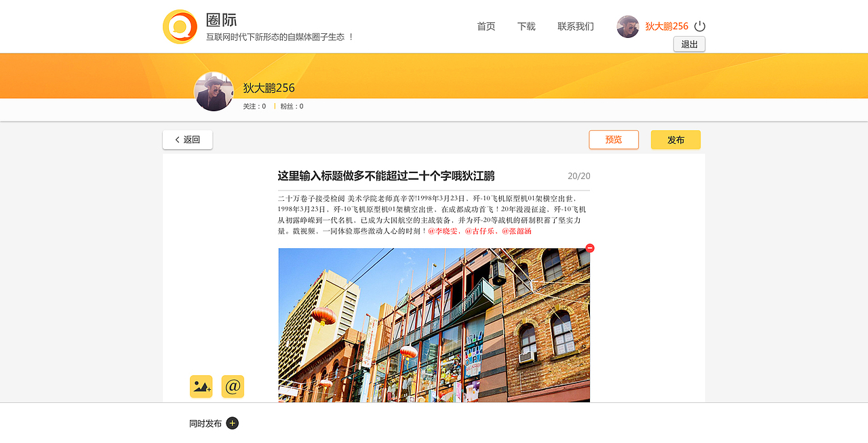Viewport: 868px width, 443px height.
Task: Open the 首页 menu item
Action: 486,26
